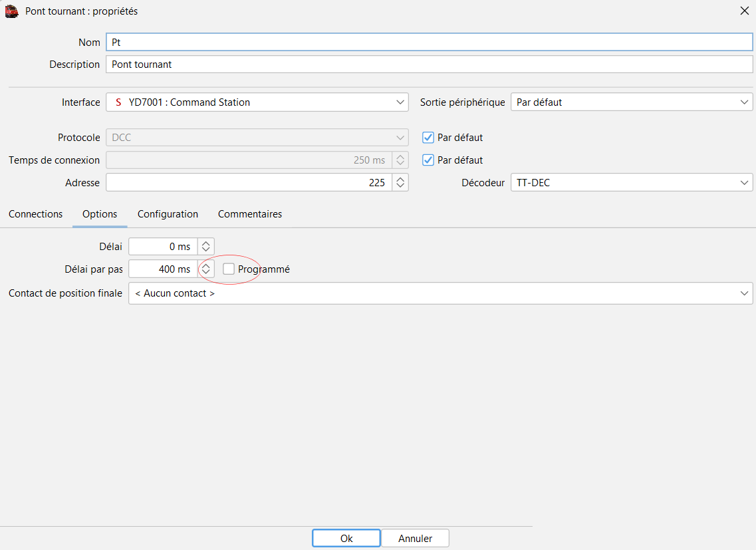
Task: Enable the Programmé checkbox
Action: tap(229, 269)
